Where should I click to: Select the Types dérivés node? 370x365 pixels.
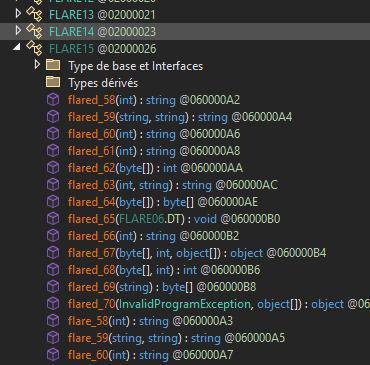103,83
